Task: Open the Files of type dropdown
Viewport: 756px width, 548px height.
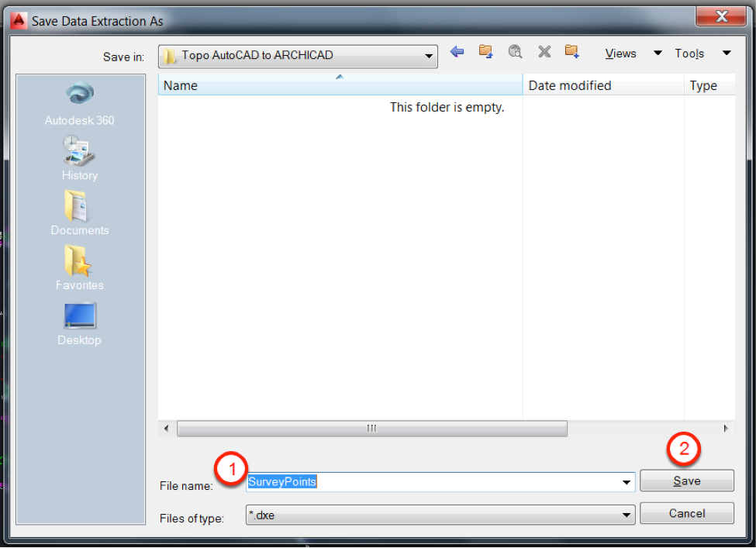Action: coord(440,515)
